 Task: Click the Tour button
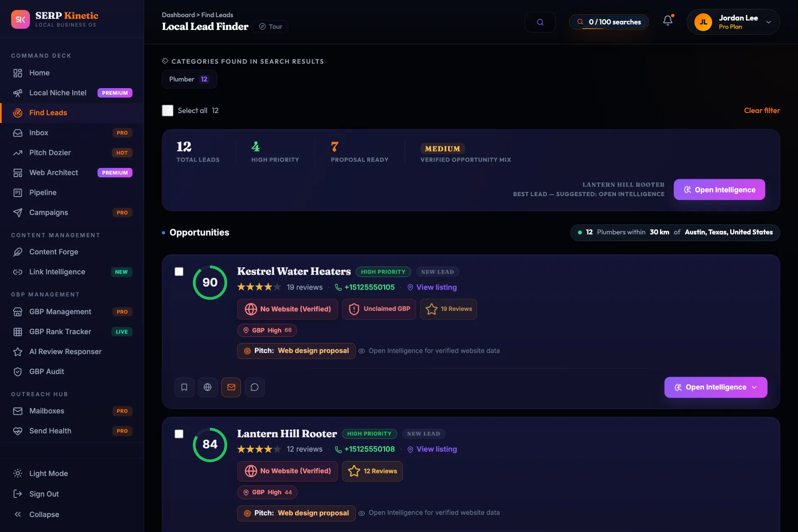click(x=271, y=27)
